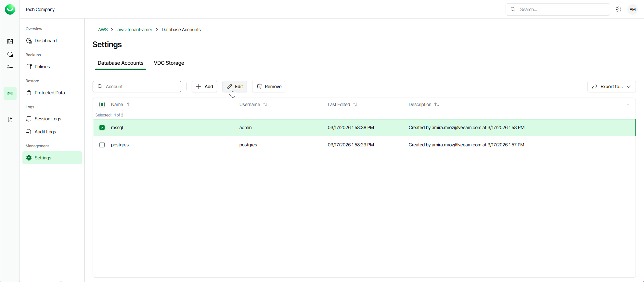
Task: Sort the table by Username column
Action: [x=253, y=104]
